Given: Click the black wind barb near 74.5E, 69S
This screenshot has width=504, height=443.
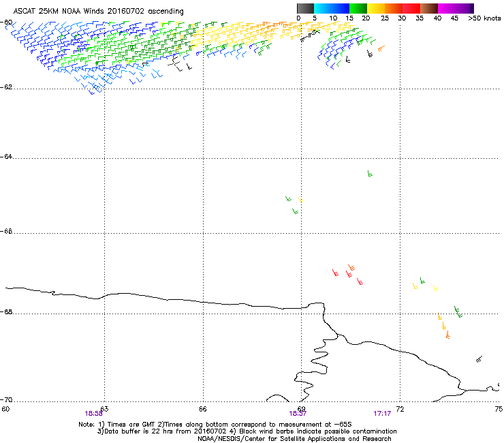Looking at the screenshot, I should (479, 359).
